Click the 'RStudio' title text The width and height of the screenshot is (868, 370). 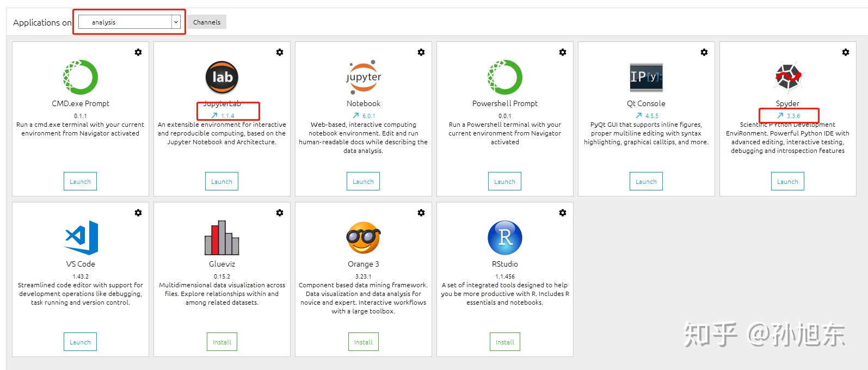pos(505,264)
